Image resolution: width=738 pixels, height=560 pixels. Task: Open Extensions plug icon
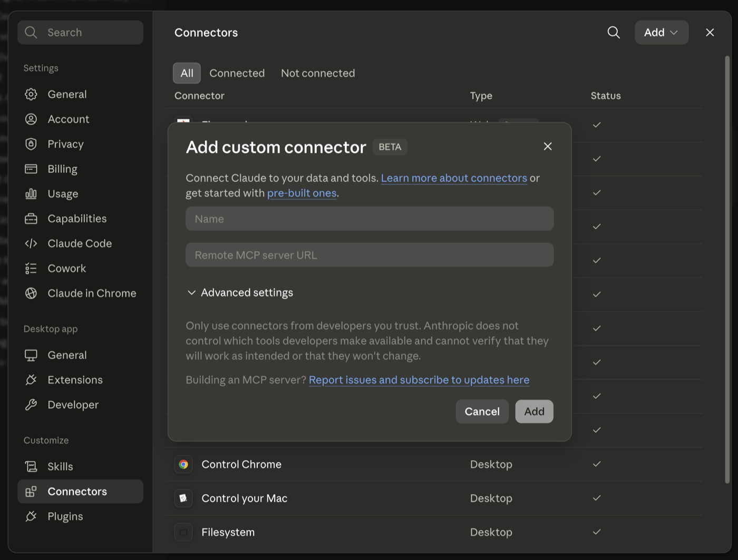[x=31, y=380]
